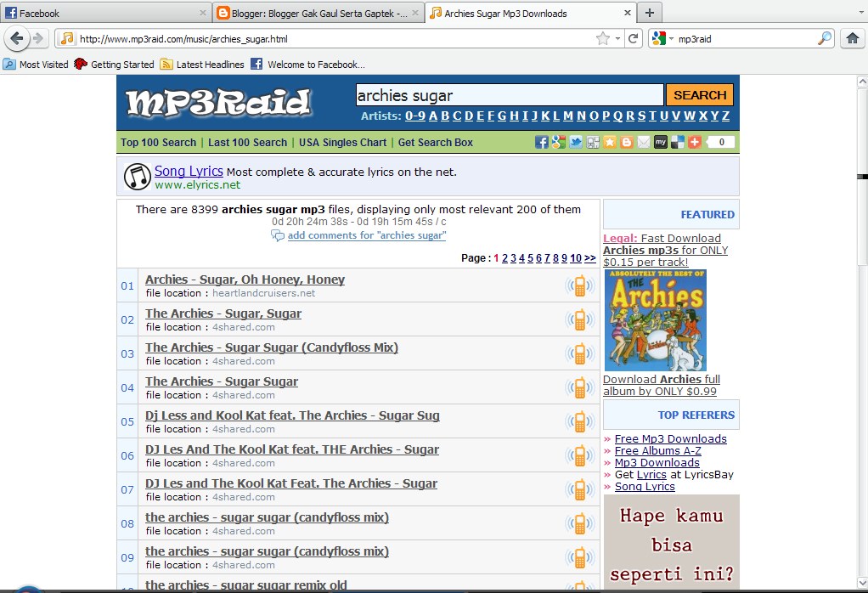Image resolution: width=868 pixels, height=593 pixels.
Task: Bookmark page with star icon in address bar
Action: [602, 38]
